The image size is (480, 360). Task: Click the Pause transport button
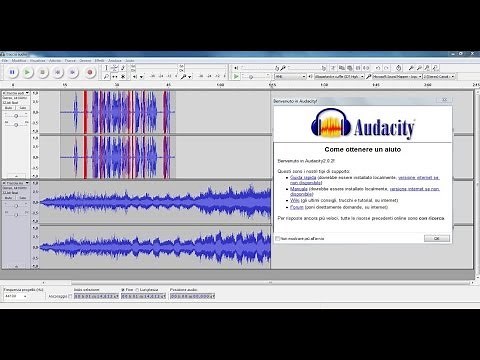[12, 72]
